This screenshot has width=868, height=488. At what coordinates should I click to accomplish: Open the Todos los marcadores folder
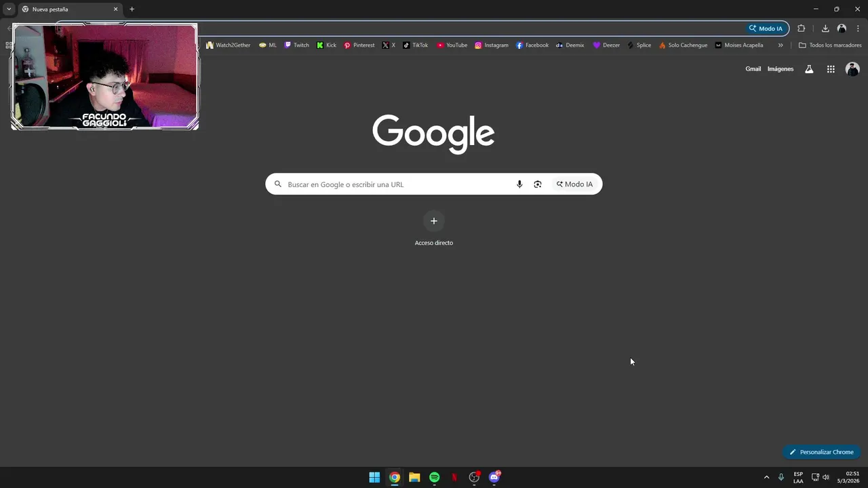(x=830, y=45)
